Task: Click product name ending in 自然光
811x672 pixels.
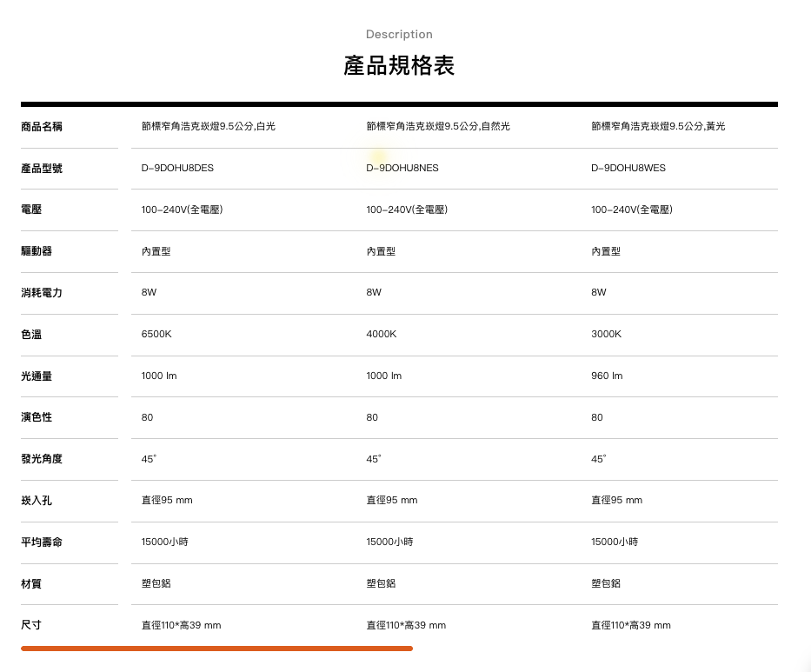Action: [438, 127]
